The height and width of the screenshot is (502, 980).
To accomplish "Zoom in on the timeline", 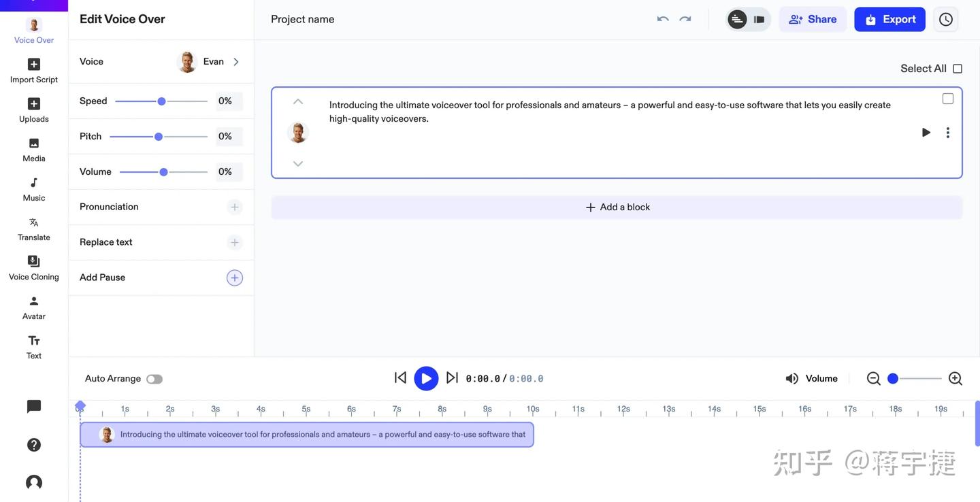I will click(955, 379).
